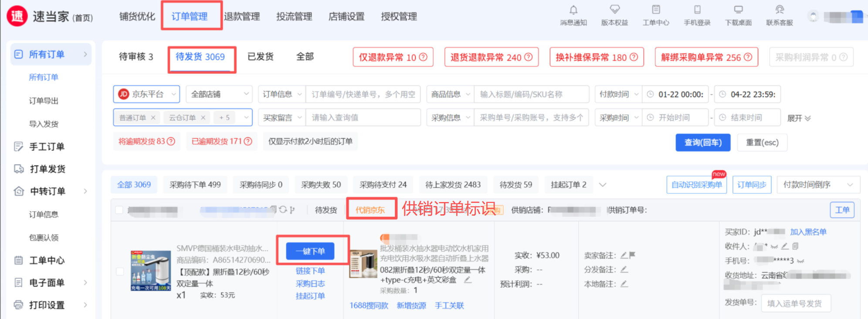Click edit pencil icon beside 卖家备注

point(624,255)
